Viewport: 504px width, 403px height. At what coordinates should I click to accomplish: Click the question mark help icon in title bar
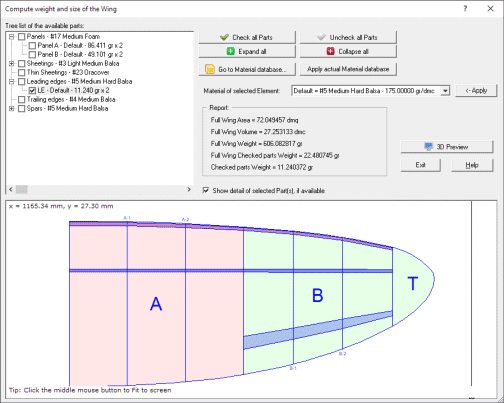pos(465,9)
